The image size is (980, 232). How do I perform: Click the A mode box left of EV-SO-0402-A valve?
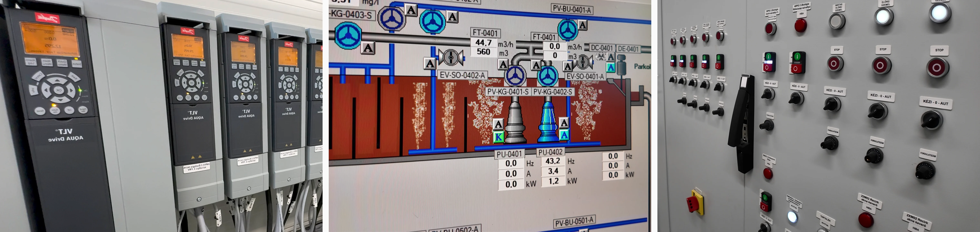[x=430, y=63]
